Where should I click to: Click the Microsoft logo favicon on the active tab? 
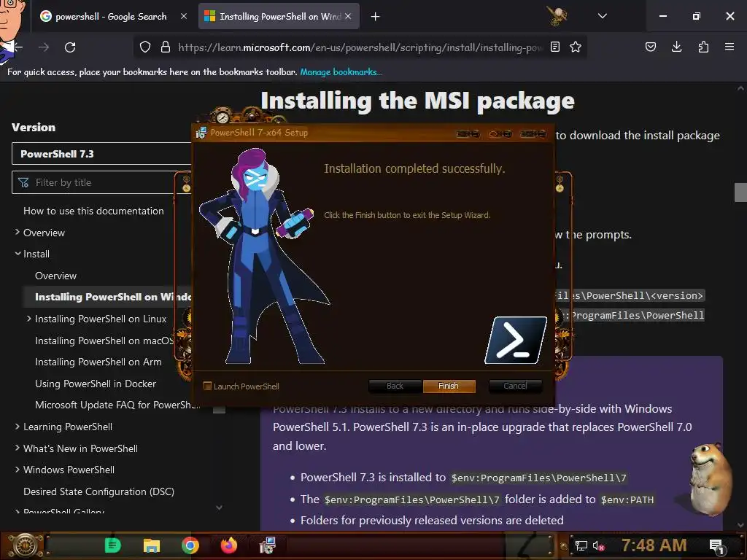click(209, 16)
